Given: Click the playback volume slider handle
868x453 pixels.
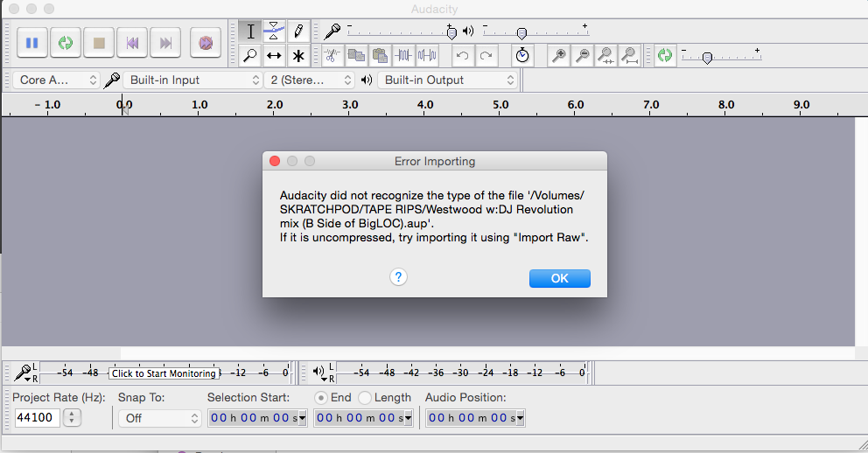Looking at the screenshot, I should [x=521, y=34].
